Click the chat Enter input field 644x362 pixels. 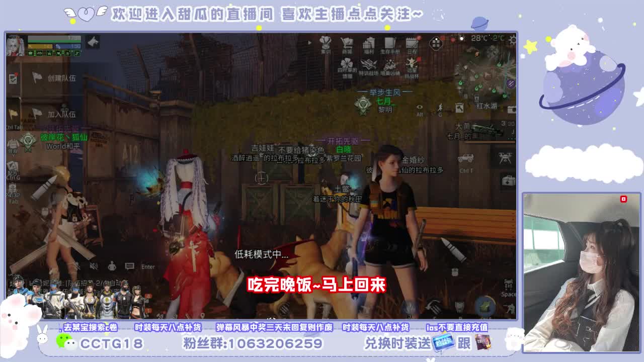(x=148, y=266)
